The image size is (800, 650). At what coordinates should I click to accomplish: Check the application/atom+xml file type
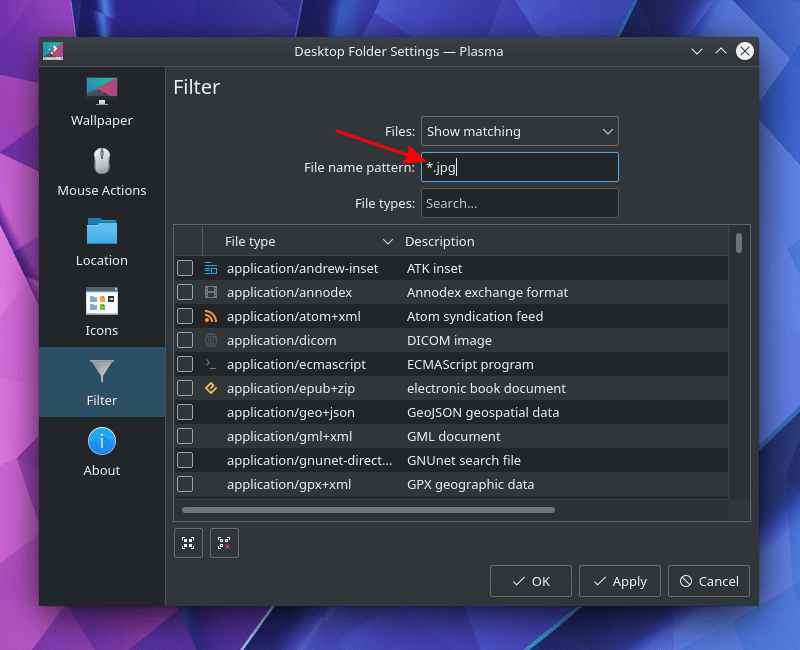pos(186,316)
